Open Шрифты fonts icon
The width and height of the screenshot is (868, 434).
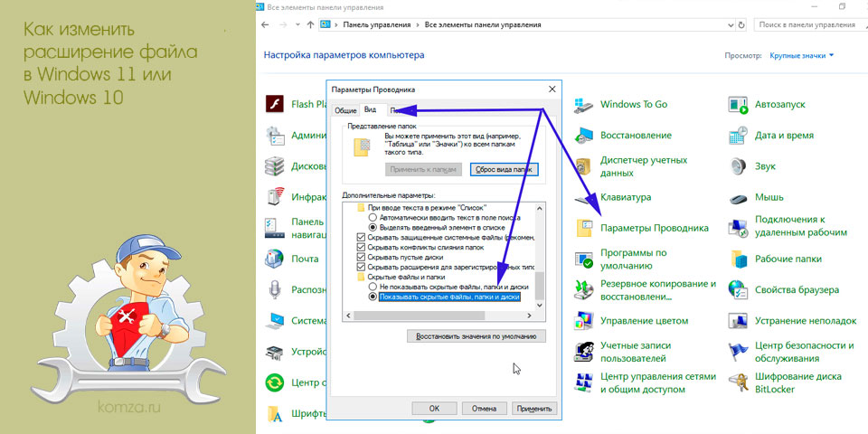pos(275,413)
